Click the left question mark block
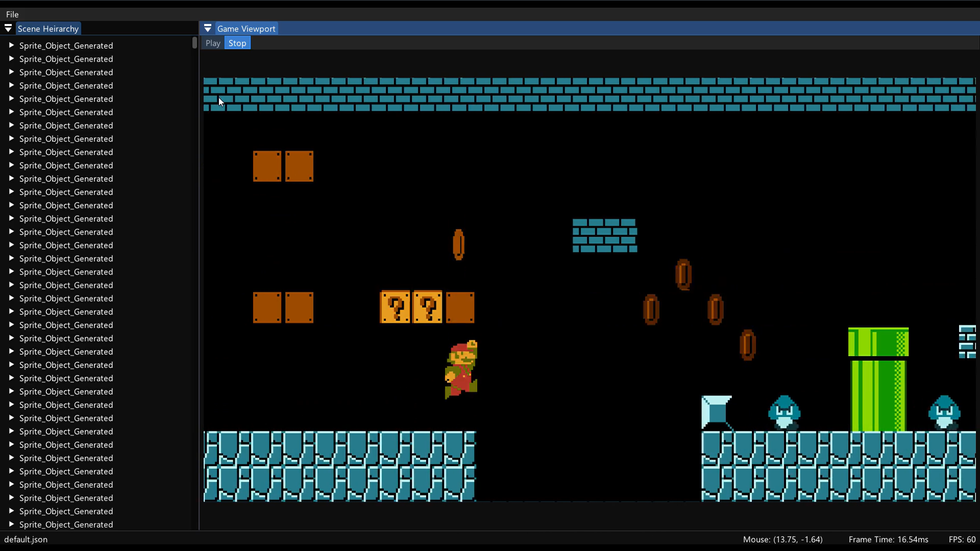The height and width of the screenshot is (551, 980). click(395, 307)
